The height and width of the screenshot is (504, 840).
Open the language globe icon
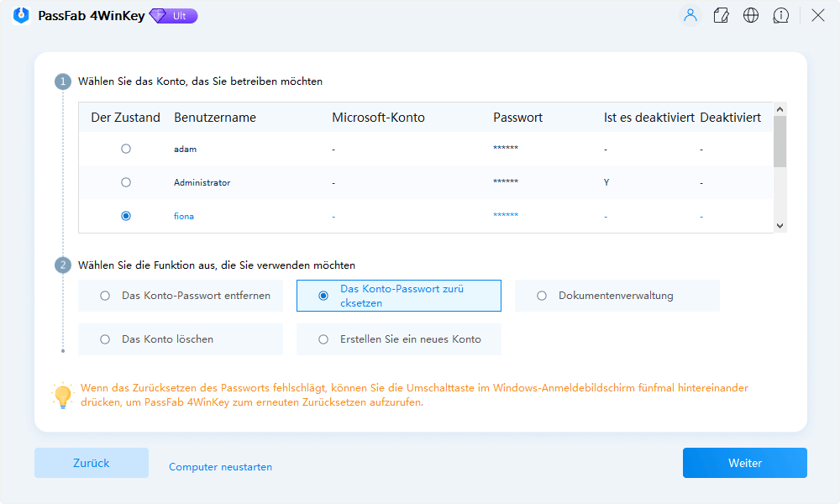click(x=751, y=15)
